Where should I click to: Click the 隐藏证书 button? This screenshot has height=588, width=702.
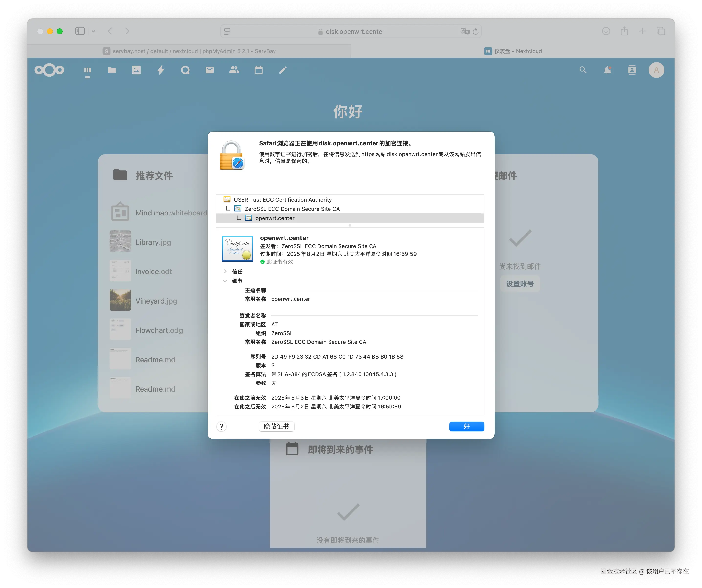(x=276, y=427)
